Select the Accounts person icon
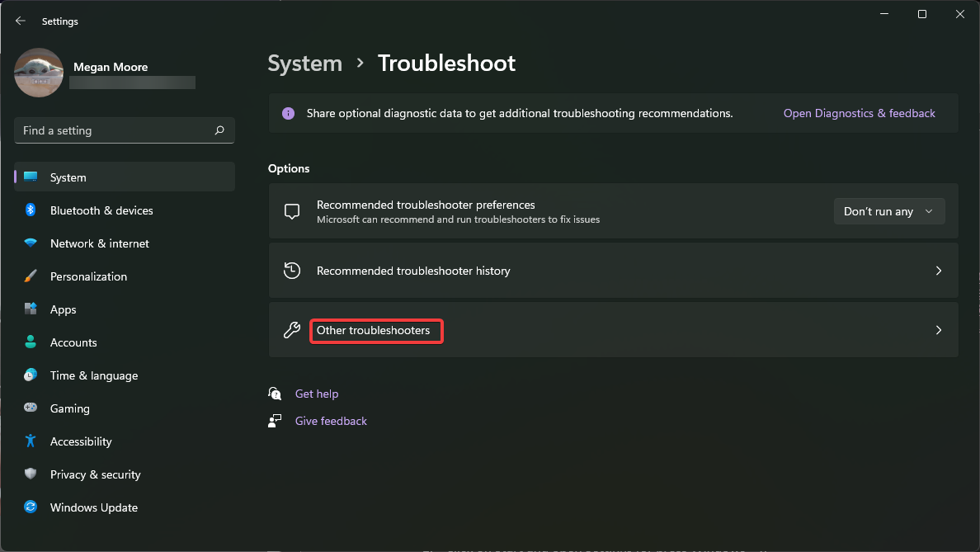 (31, 342)
